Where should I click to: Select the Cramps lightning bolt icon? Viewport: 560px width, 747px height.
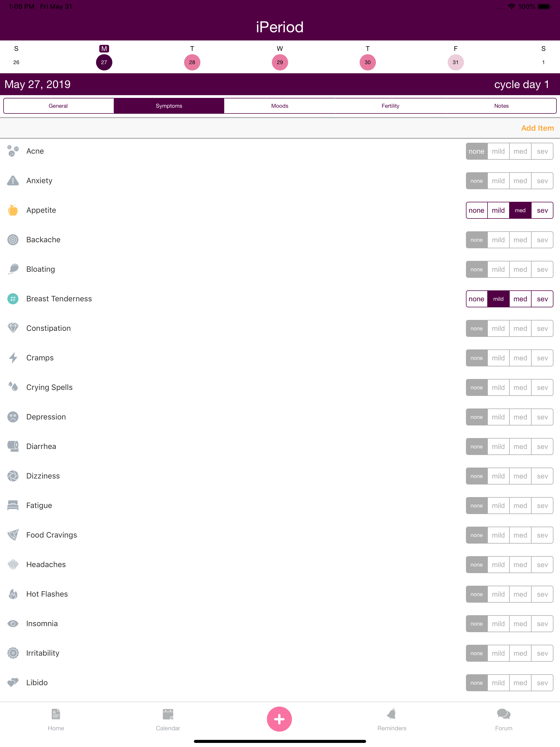click(x=13, y=358)
